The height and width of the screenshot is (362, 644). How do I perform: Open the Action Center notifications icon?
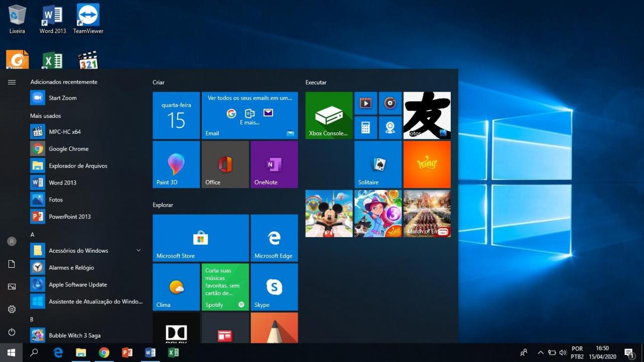(x=628, y=352)
